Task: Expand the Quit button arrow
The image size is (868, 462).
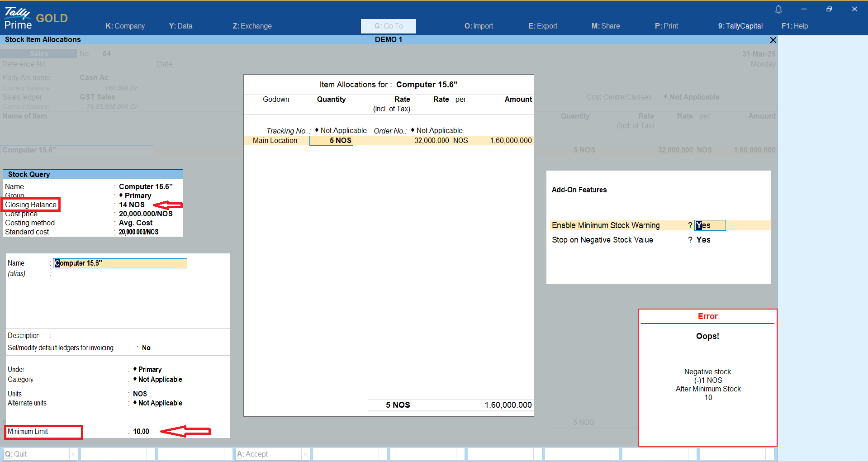Action: coord(73,454)
